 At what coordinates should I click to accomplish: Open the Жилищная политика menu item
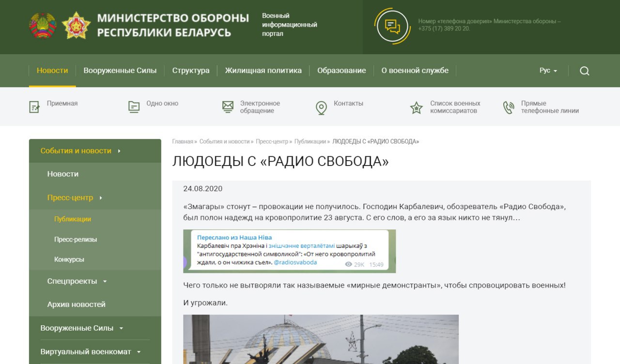(x=263, y=71)
